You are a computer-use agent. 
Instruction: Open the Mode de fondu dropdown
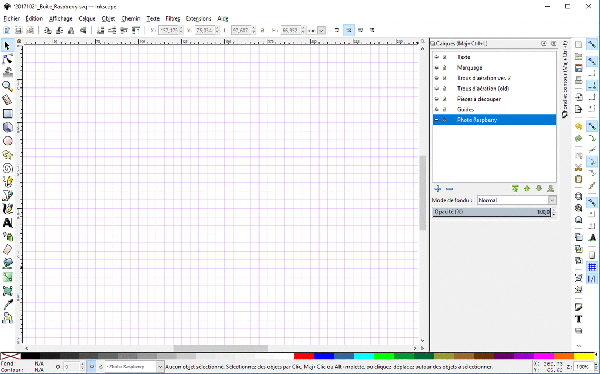point(516,200)
